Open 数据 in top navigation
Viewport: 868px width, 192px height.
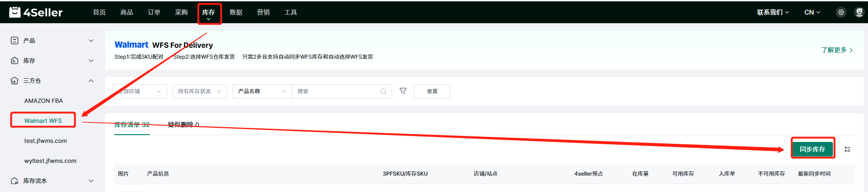pos(236,12)
